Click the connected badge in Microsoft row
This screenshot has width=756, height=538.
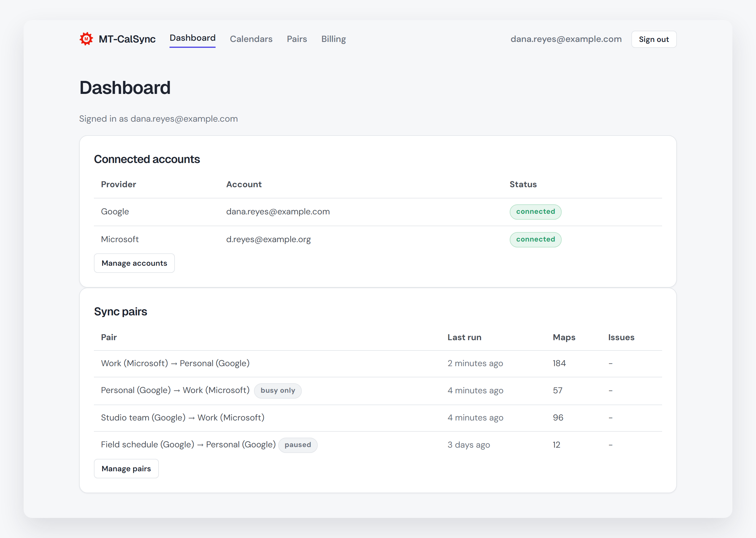coord(535,239)
